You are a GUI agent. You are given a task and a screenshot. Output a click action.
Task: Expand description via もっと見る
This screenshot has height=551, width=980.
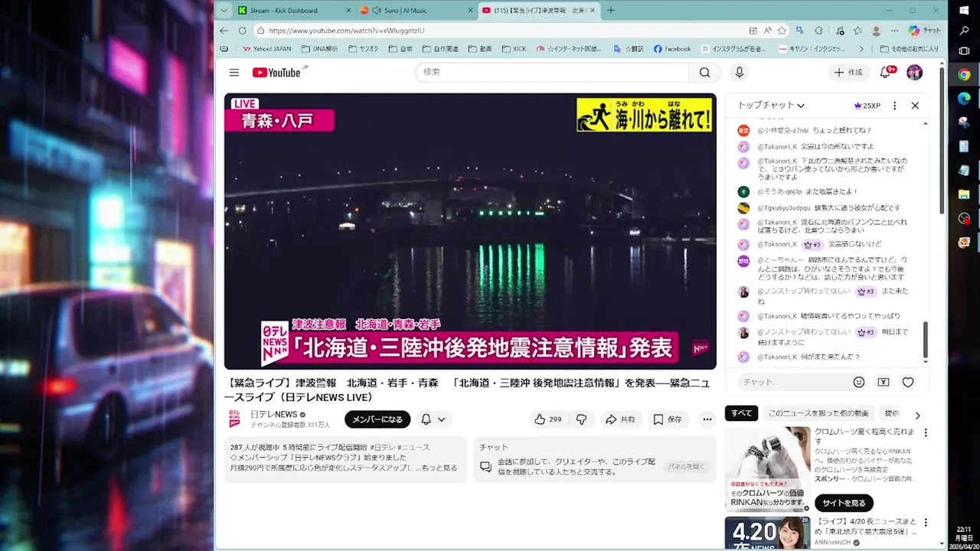[x=439, y=468]
